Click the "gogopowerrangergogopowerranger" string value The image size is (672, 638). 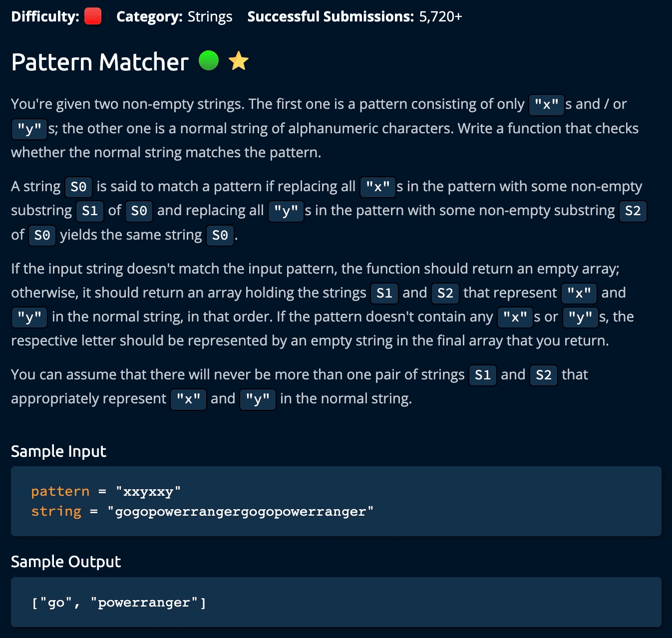(240, 512)
